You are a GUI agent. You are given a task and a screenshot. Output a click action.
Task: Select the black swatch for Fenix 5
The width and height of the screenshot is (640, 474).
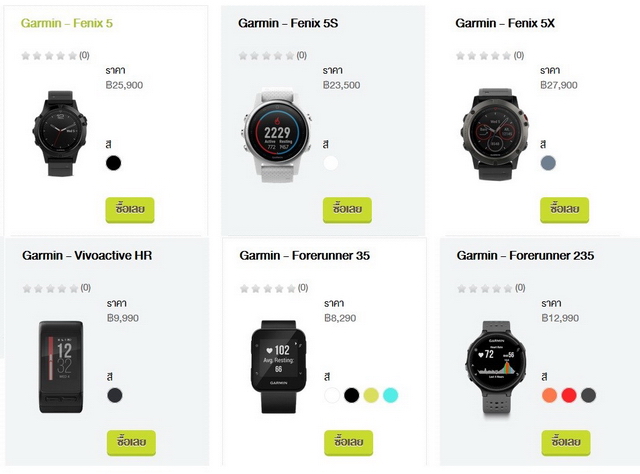[113, 163]
